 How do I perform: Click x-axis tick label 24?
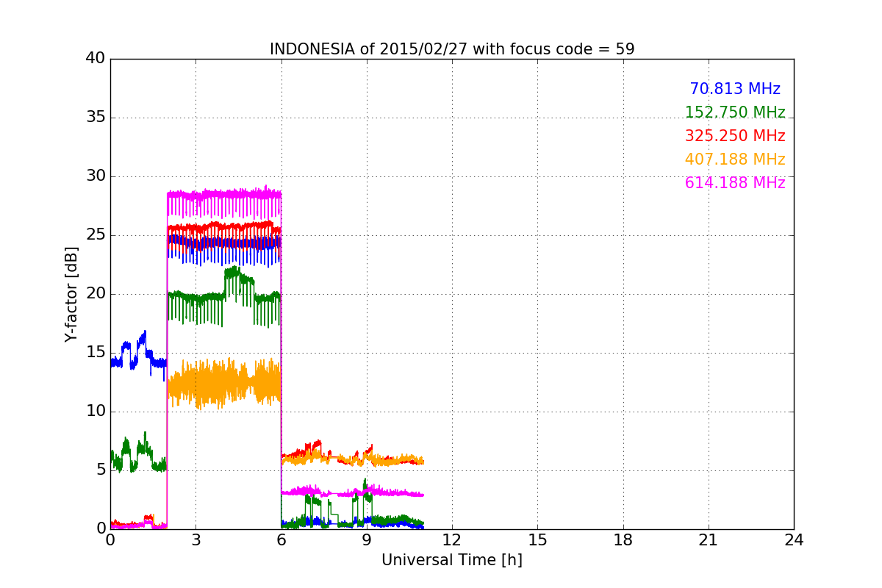coord(794,540)
